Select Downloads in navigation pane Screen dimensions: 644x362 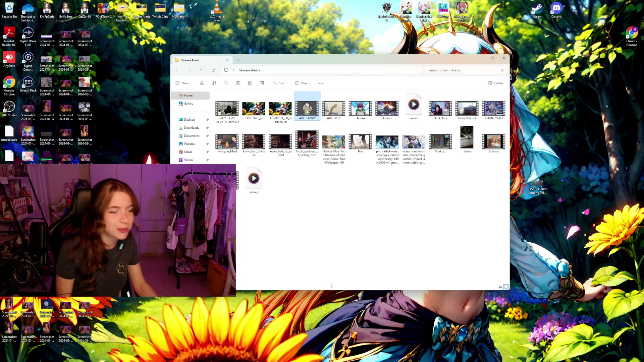pos(191,128)
